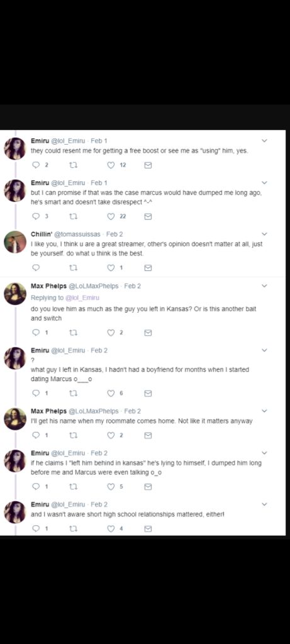Like Max Phelps Kansas bait and switch tweet

(111, 333)
